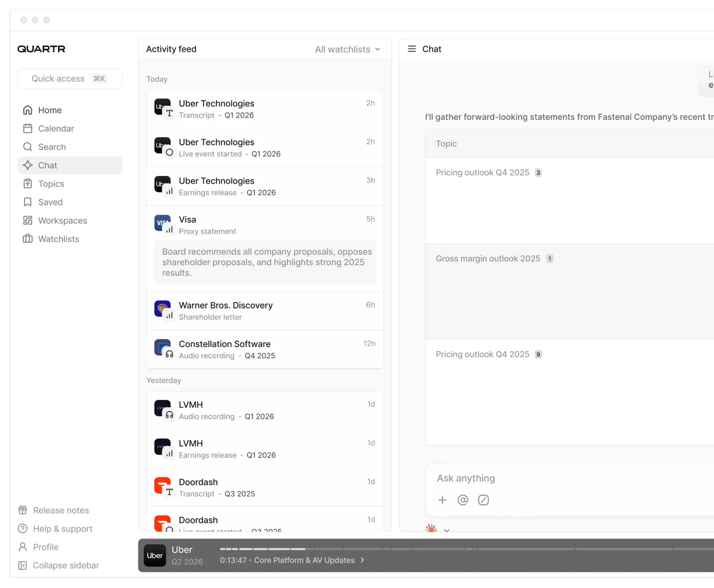The width and height of the screenshot is (714, 588).
Task: Open the Home page icon
Action: point(28,110)
